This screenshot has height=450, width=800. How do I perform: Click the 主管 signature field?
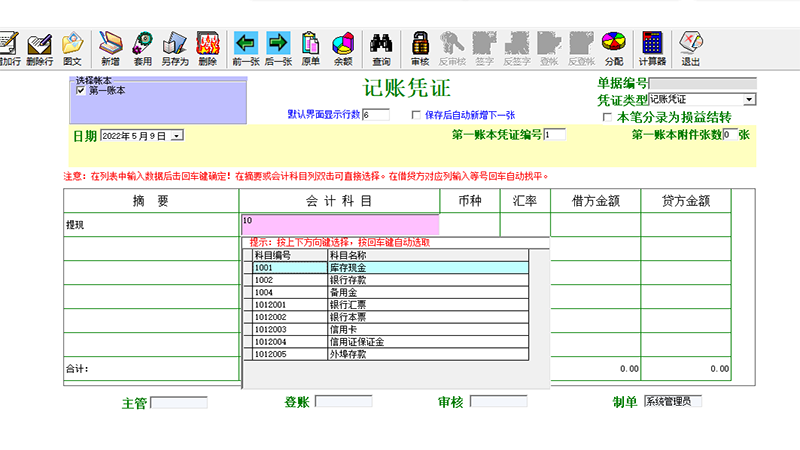(x=179, y=403)
